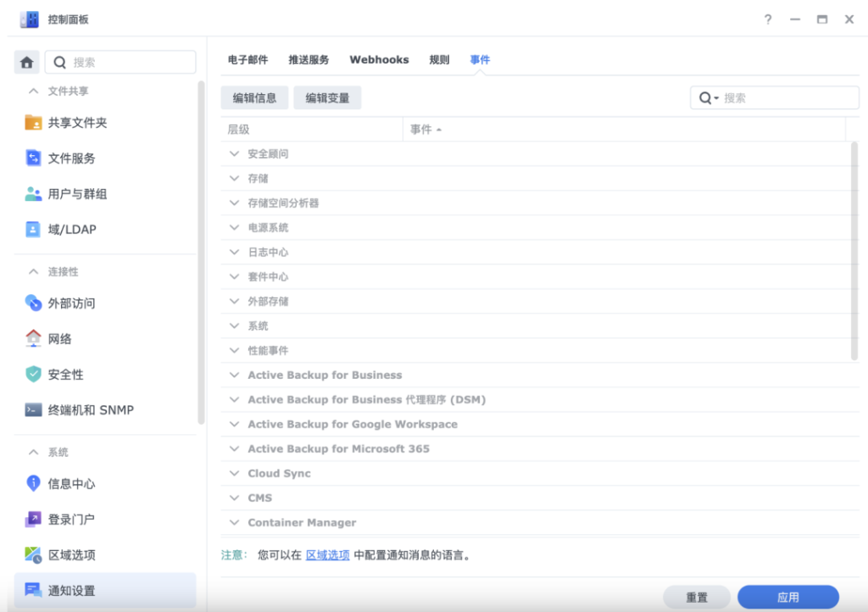Open 安全性 shield icon

coord(33,375)
